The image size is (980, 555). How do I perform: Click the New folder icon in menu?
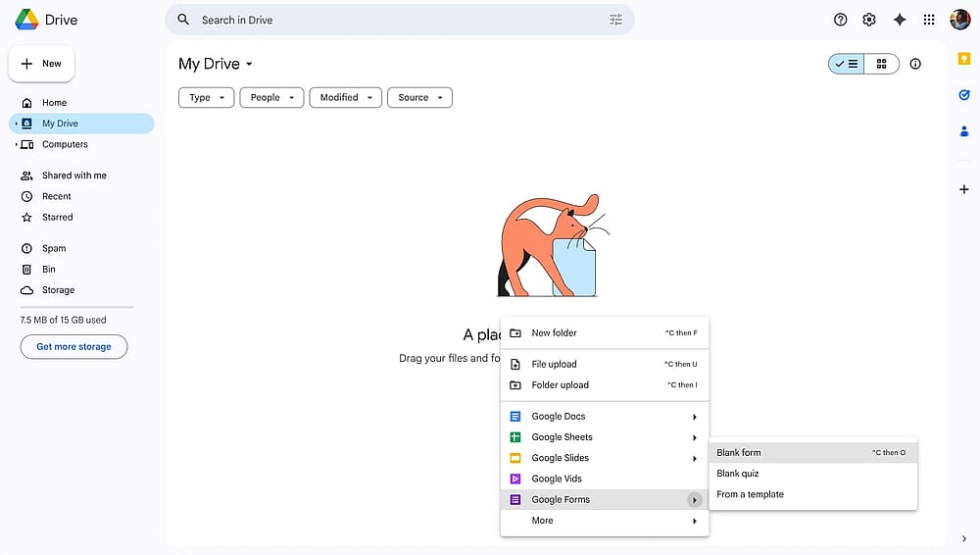click(515, 333)
